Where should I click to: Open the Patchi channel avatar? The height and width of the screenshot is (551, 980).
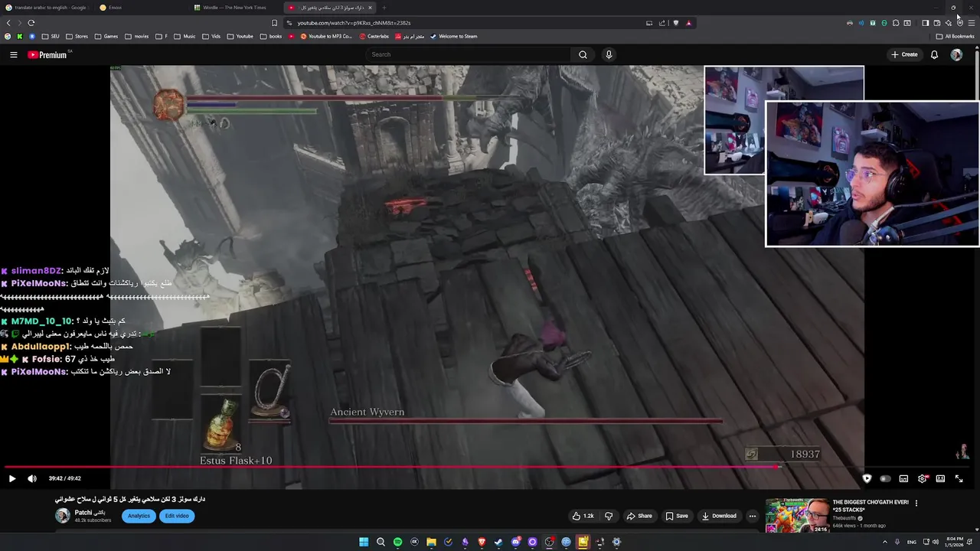pos(62,515)
